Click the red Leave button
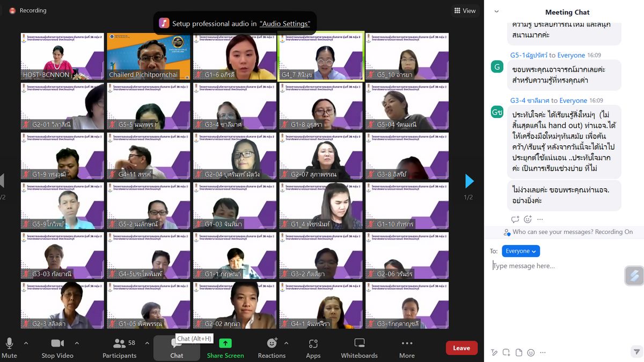644x362 pixels. [x=461, y=348]
